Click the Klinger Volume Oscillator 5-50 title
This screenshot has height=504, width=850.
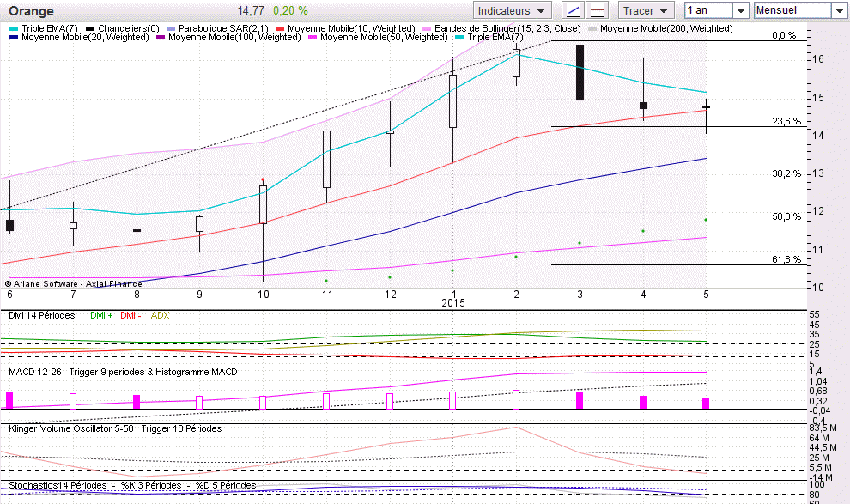[x=71, y=428]
